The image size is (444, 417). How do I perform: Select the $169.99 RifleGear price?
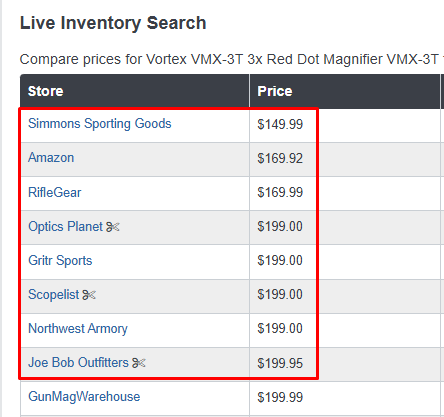[280, 192]
